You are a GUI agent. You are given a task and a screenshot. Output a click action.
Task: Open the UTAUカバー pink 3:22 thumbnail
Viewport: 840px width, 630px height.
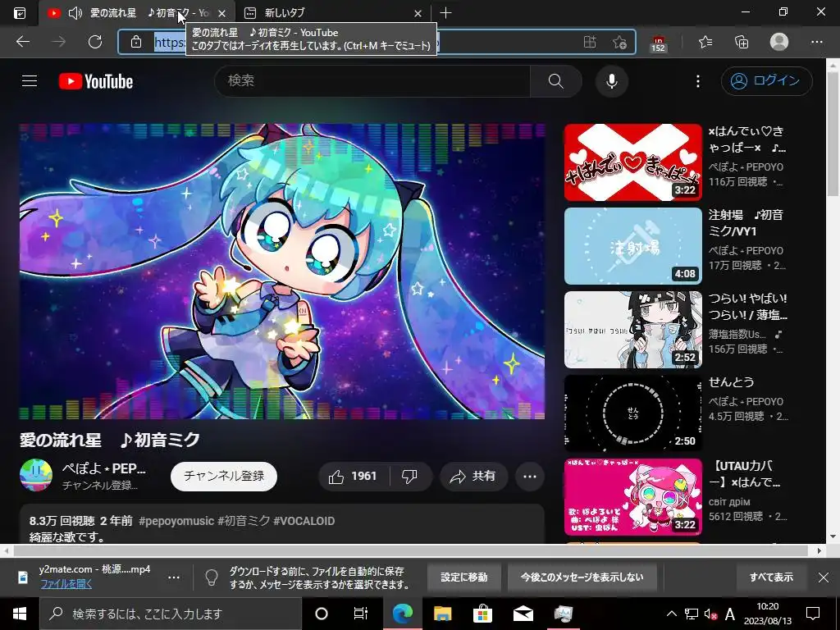[632, 497]
